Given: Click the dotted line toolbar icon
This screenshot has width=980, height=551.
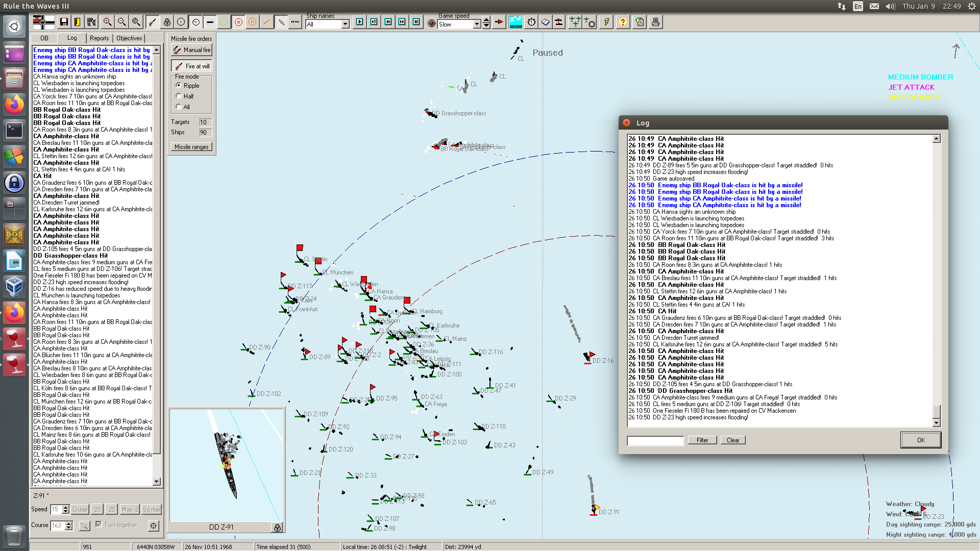Looking at the screenshot, I should click(x=296, y=22).
